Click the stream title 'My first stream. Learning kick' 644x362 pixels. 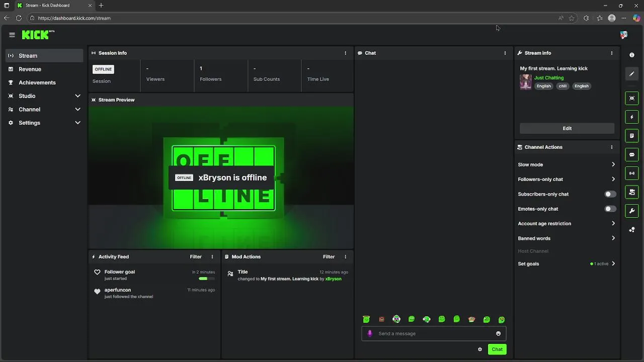pyautogui.click(x=553, y=68)
